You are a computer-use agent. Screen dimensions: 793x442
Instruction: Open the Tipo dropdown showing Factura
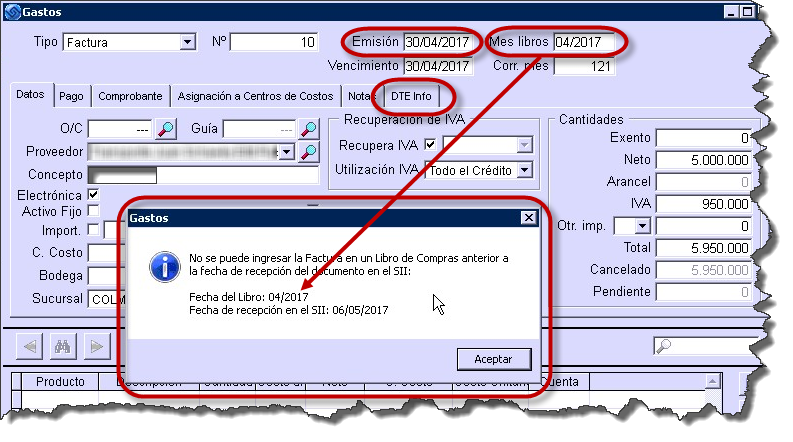click(187, 43)
